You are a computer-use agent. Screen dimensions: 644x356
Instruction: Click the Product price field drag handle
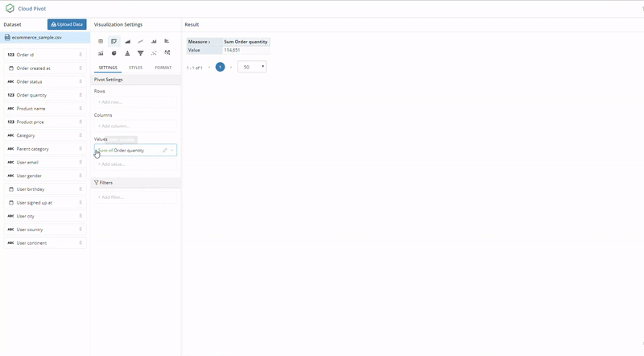point(80,122)
